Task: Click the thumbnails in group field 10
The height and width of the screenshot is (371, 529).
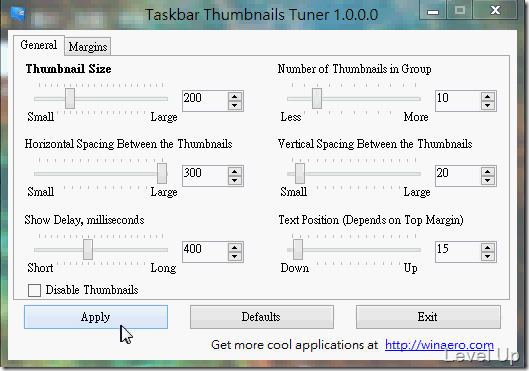Action: (458, 101)
